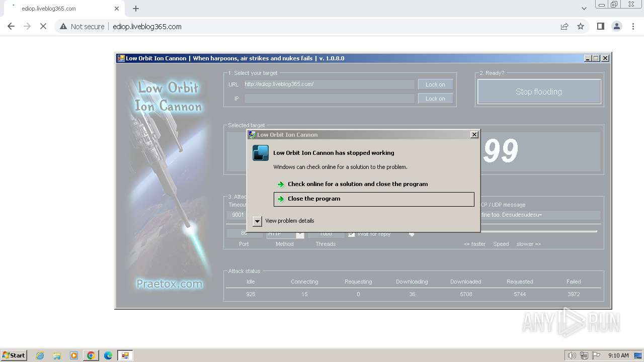This screenshot has height=362, width=644.
Task: Click the URL target field
Action: (330, 84)
